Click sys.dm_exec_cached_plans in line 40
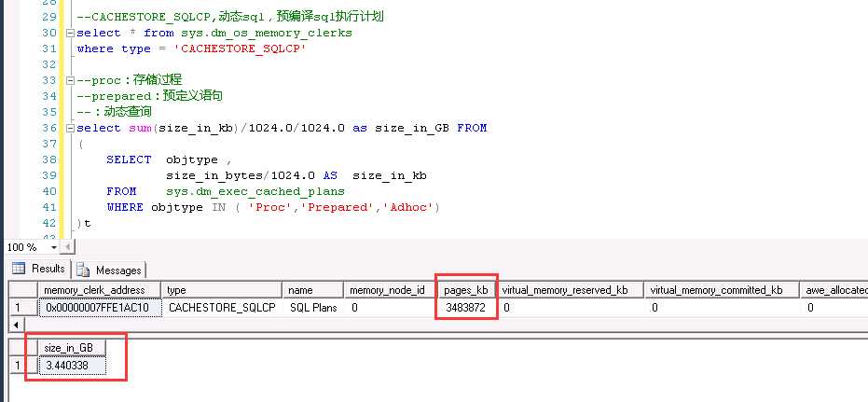 [x=255, y=191]
